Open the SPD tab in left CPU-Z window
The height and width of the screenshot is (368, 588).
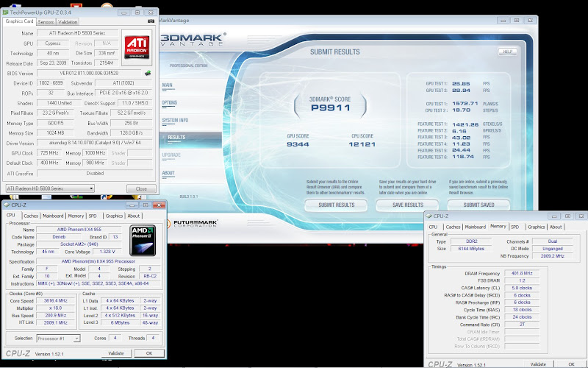(x=93, y=216)
